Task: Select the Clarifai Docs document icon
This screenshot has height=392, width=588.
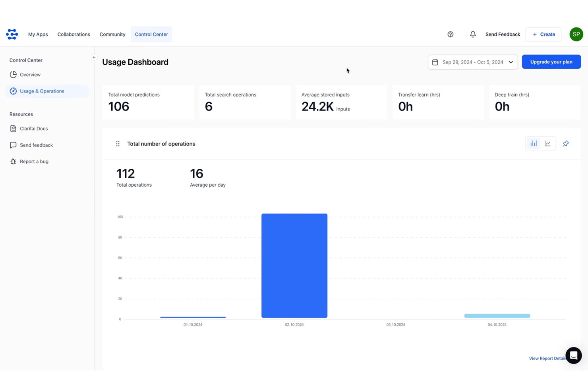Action: point(13,128)
